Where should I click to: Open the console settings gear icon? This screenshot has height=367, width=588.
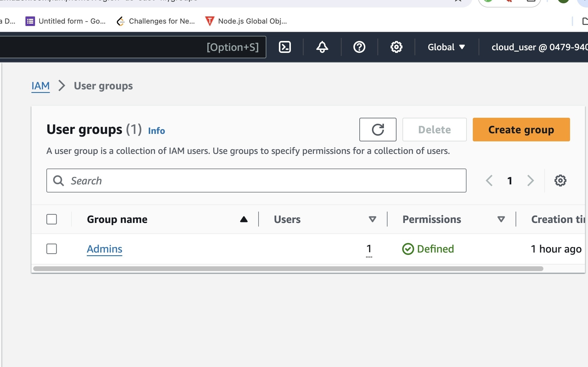point(396,47)
